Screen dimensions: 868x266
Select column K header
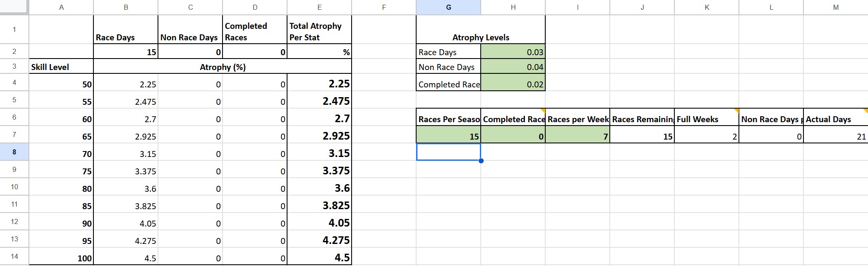click(707, 7)
